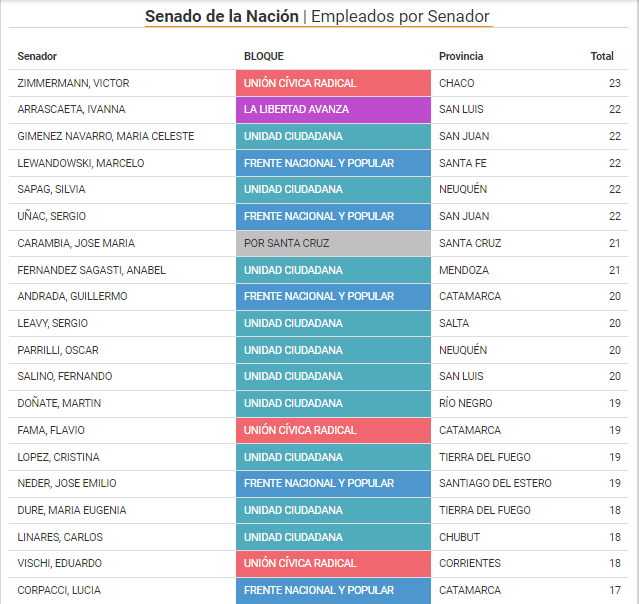Open ARRASCAETA, IVANNA row name

click(72, 109)
